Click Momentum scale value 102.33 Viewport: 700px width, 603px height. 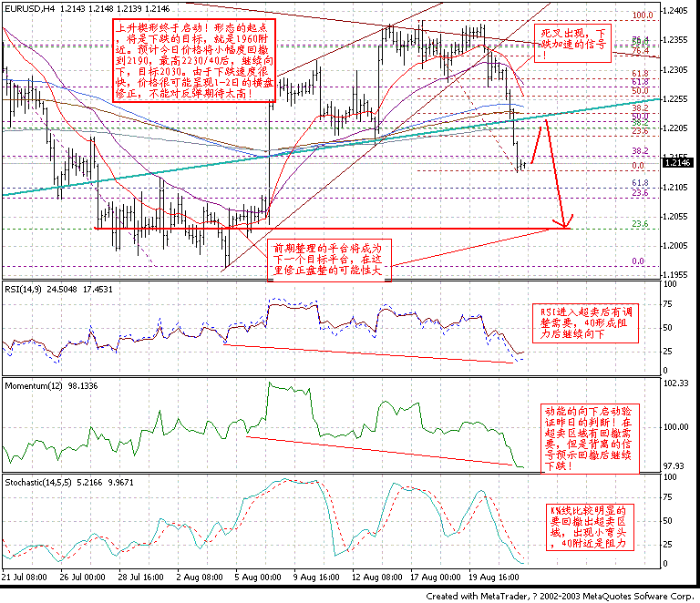676,383
